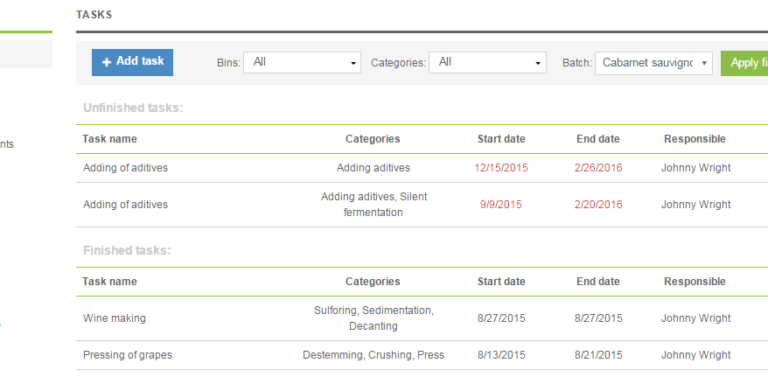
Task: Click the Add task button
Action: pos(132,62)
